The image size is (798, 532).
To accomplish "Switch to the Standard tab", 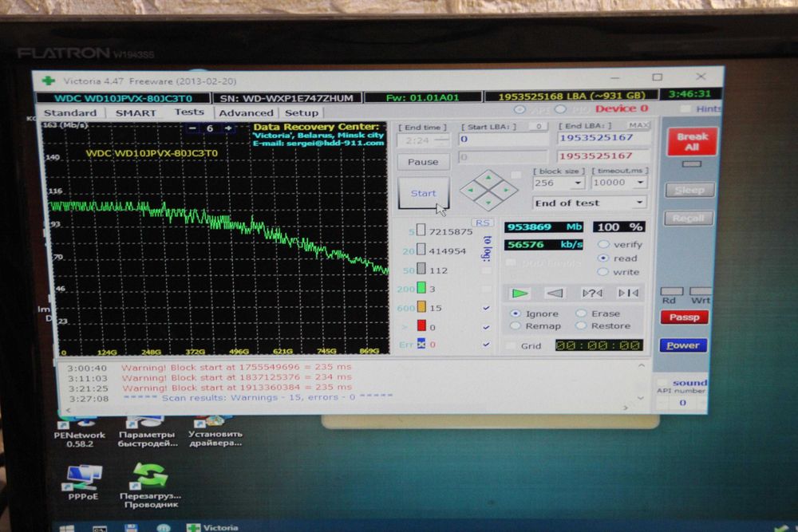I will tap(70, 113).
